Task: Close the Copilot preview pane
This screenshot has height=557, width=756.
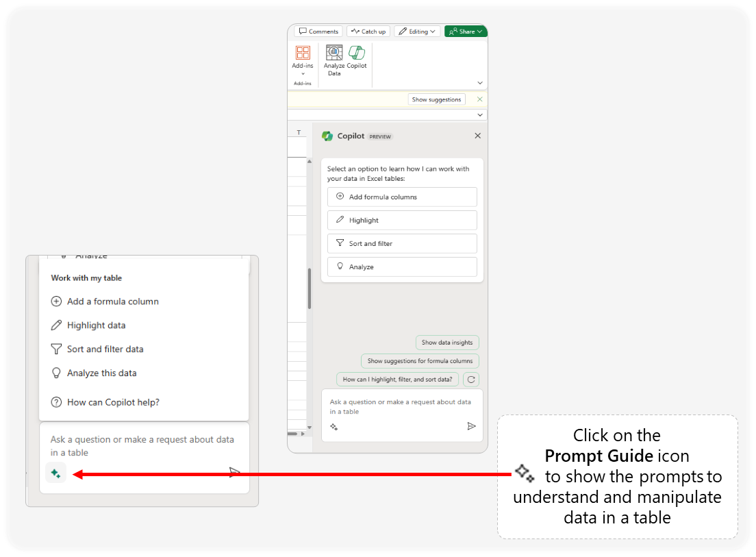Action: coord(478,136)
